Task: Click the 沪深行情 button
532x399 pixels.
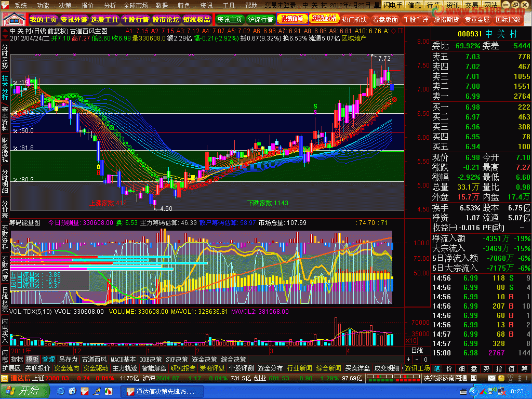Action: [x=260, y=19]
